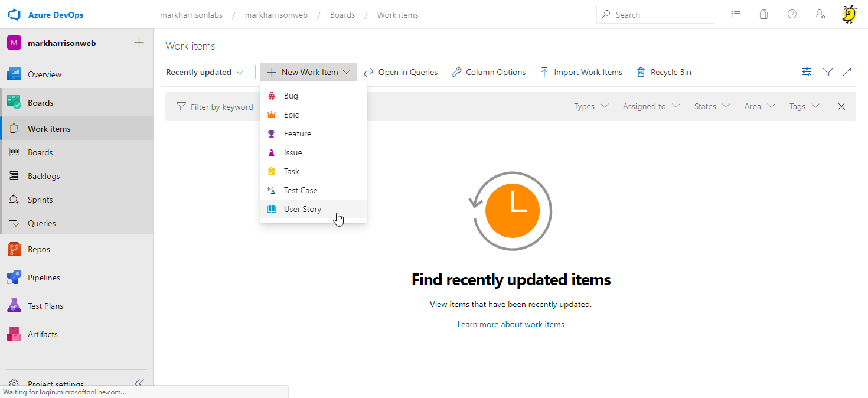Image resolution: width=868 pixels, height=398 pixels.
Task: Click the Import Work Items button
Action: click(581, 72)
